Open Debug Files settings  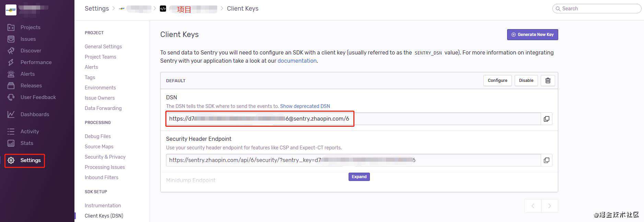point(98,136)
